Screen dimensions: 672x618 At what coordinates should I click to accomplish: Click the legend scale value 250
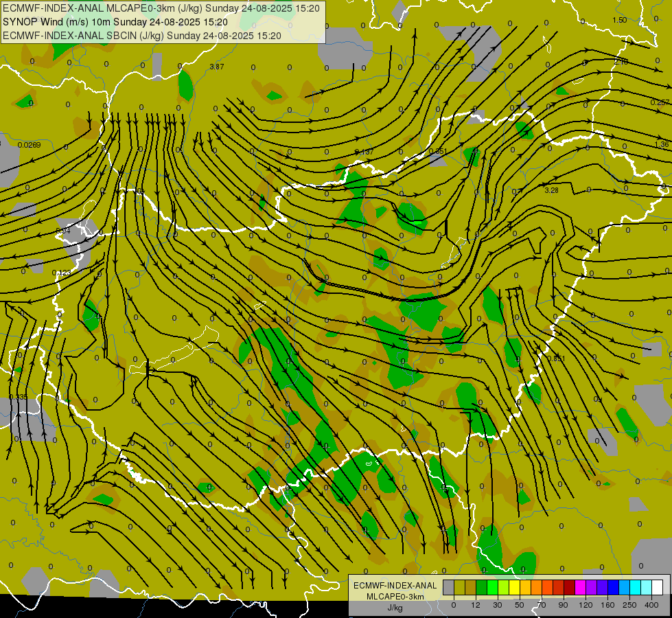click(629, 605)
